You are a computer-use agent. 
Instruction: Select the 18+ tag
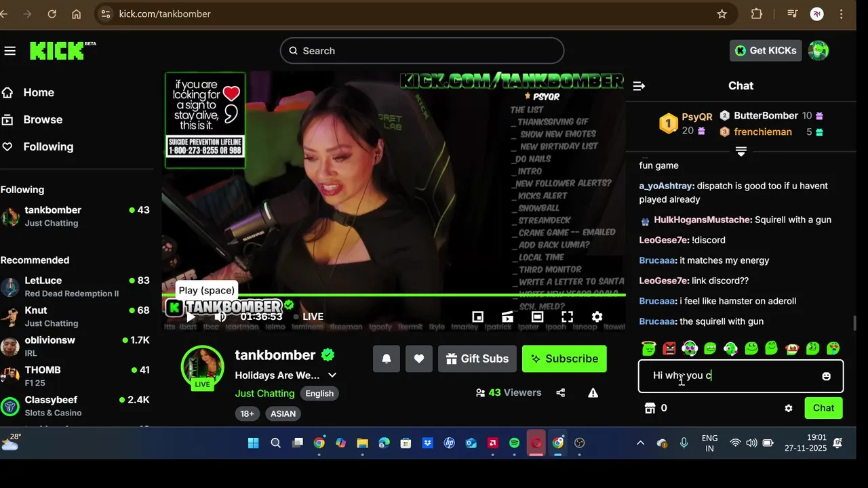click(247, 413)
